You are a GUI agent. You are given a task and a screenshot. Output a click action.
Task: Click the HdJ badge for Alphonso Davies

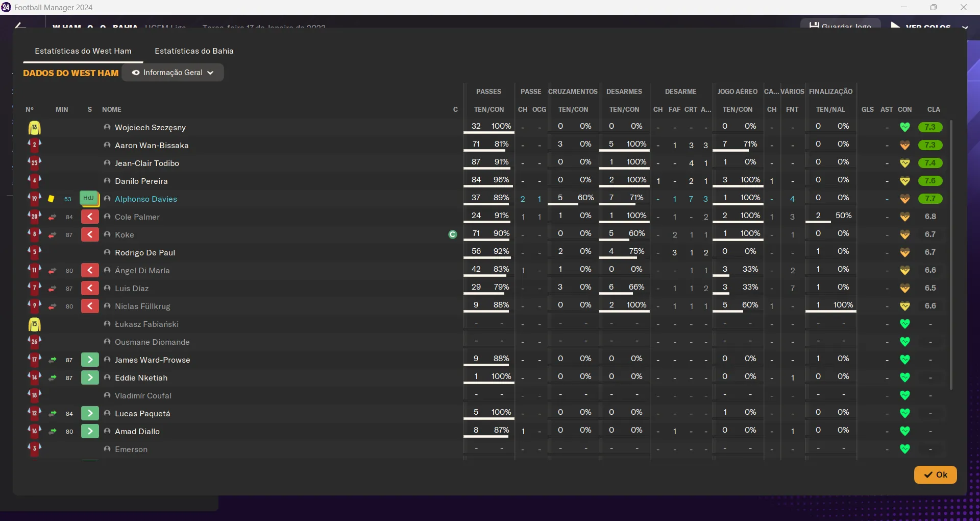(89, 198)
